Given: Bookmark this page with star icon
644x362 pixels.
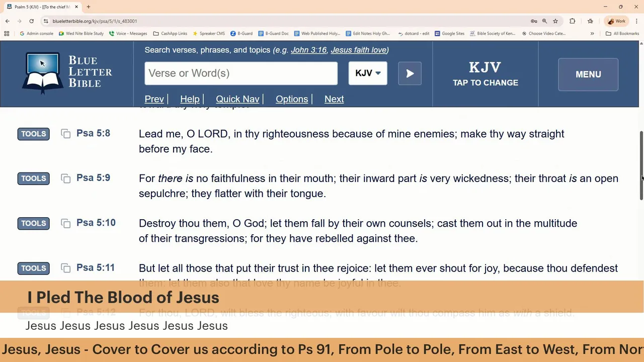Looking at the screenshot, I should 555,21.
